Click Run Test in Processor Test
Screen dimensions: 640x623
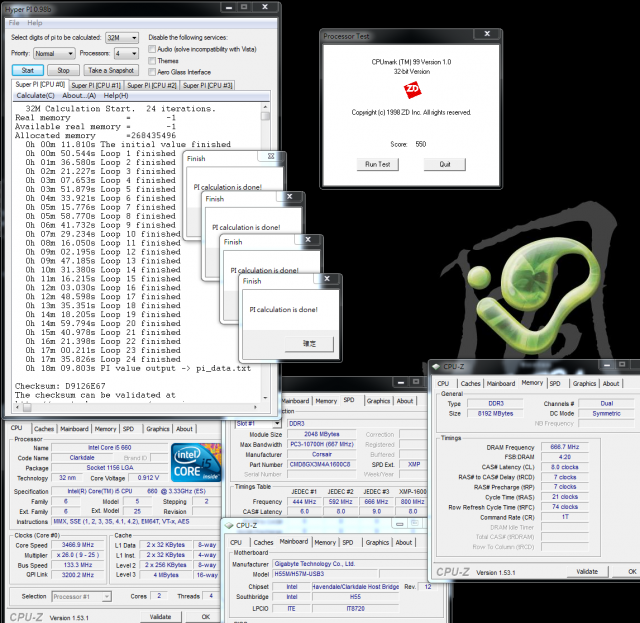tap(378, 164)
